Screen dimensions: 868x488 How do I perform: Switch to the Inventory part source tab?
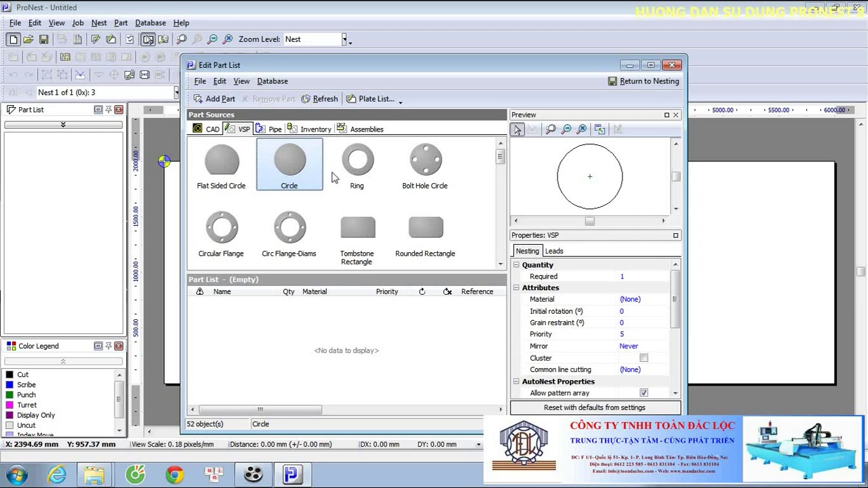coord(309,129)
